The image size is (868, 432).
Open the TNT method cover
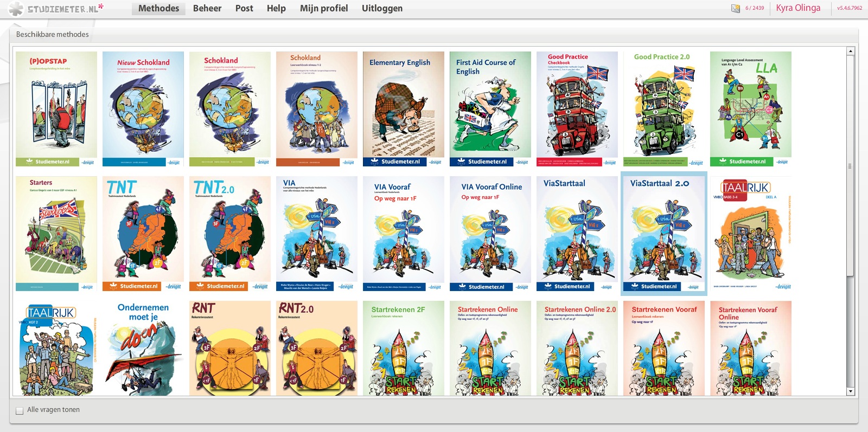pos(143,234)
